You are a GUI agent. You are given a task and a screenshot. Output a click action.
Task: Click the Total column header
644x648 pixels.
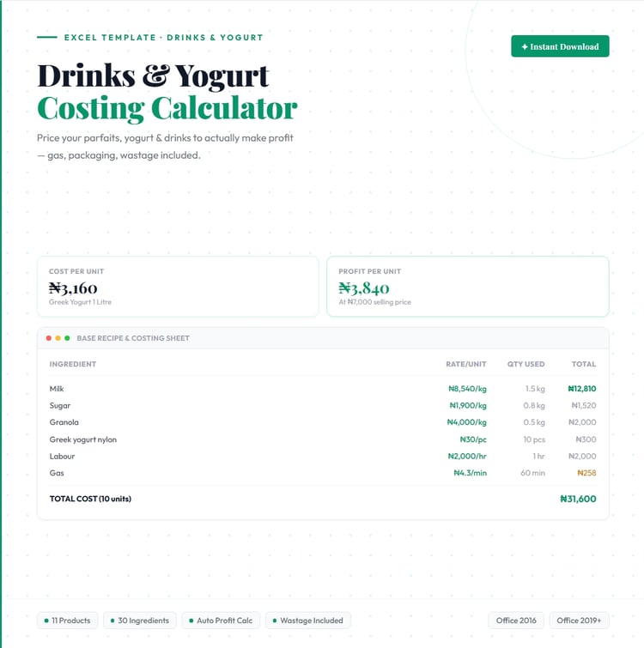[x=584, y=364]
